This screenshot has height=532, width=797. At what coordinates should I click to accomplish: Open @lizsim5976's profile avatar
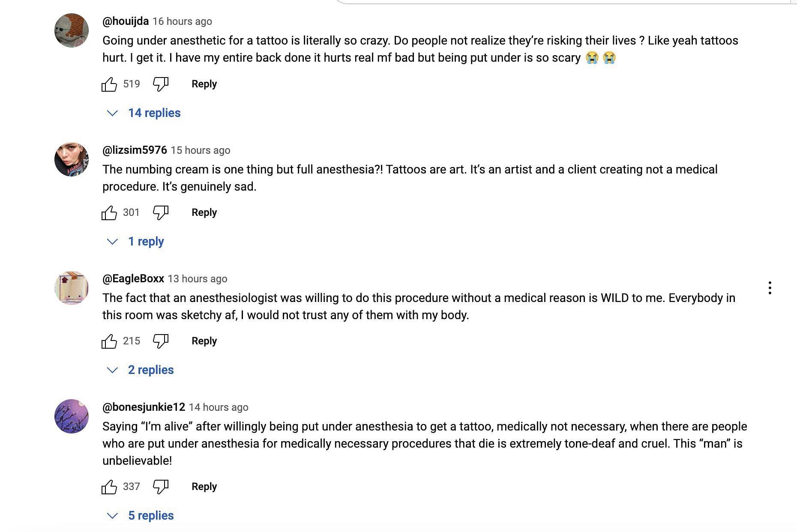point(72,159)
